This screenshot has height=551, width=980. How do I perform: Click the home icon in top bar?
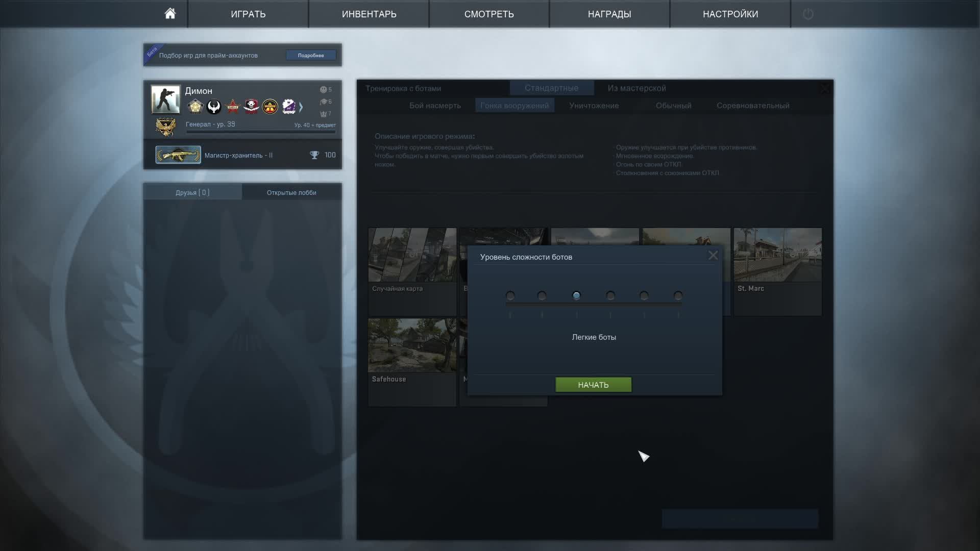coord(170,14)
